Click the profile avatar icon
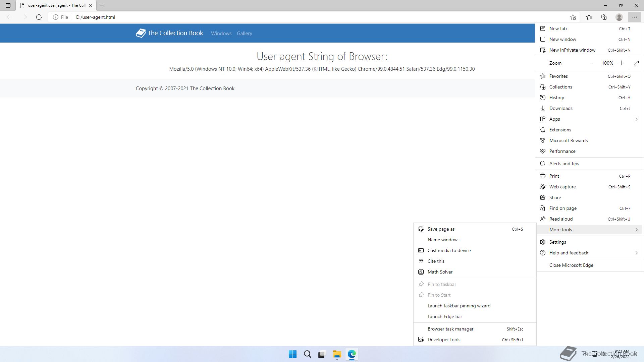 (x=619, y=17)
